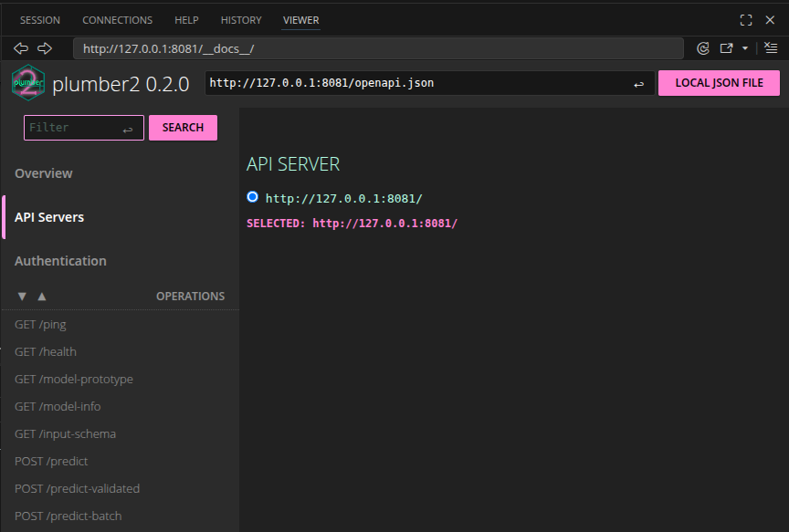The height and width of the screenshot is (532, 789).
Task: Refresh the viewer page
Action: coord(703,48)
